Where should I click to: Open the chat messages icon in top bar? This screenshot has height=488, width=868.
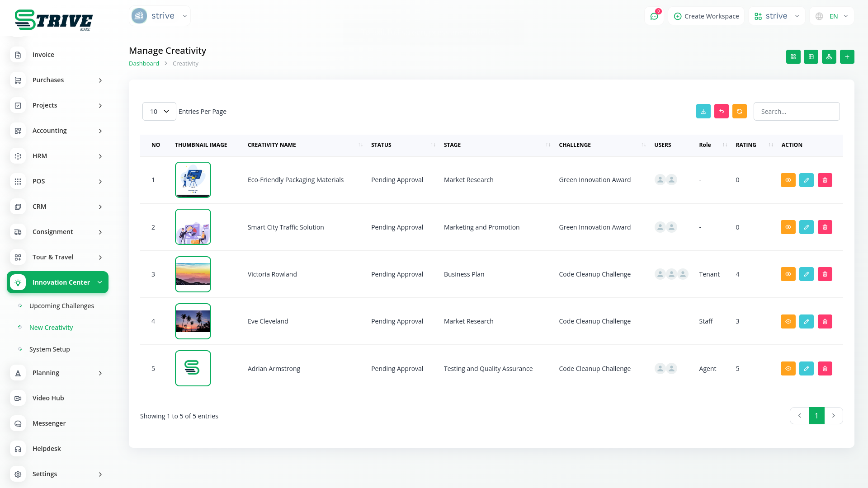coord(654,16)
